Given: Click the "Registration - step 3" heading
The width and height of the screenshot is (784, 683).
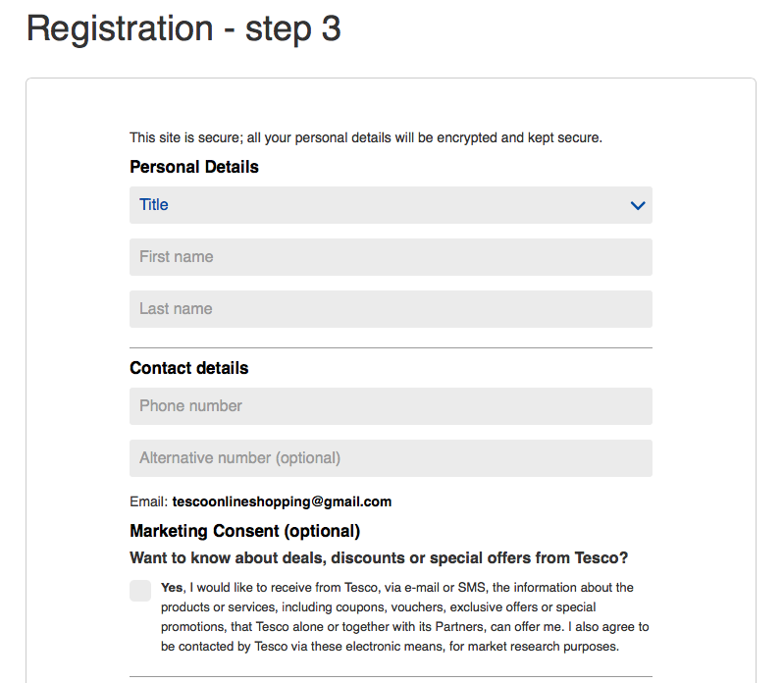Looking at the screenshot, I should pos(183,28).
